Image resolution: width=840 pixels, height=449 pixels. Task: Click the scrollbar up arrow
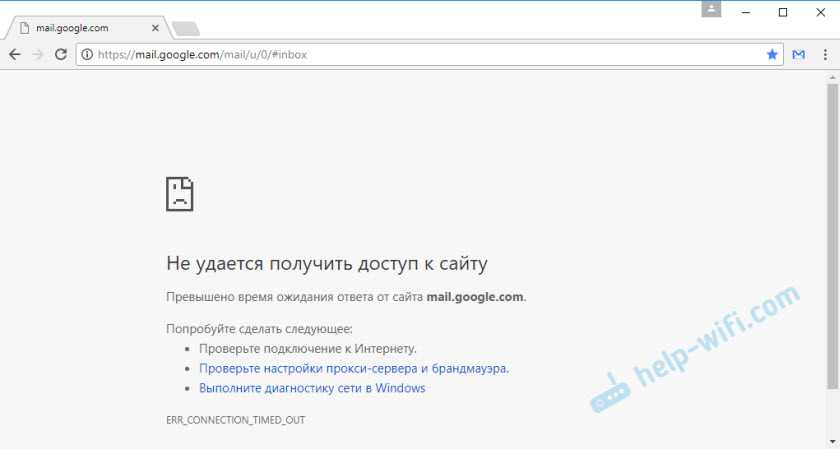[x=832, y=77]
